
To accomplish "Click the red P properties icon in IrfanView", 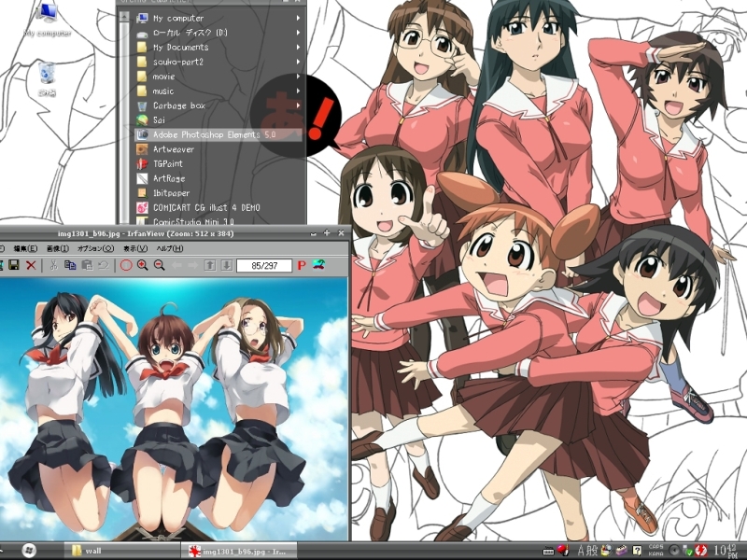I will click(x=302, y=265).
